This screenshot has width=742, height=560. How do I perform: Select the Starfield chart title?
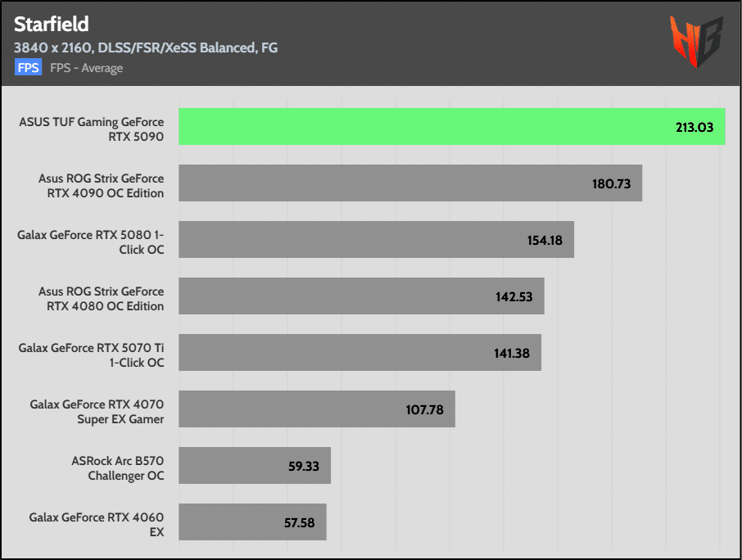[x=51, y=24]
